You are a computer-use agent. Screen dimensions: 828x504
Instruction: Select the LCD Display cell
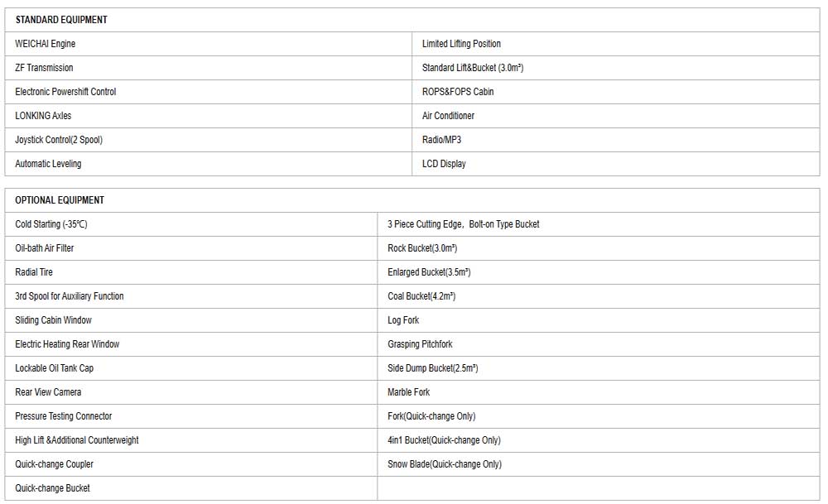(x=616, y=164)
